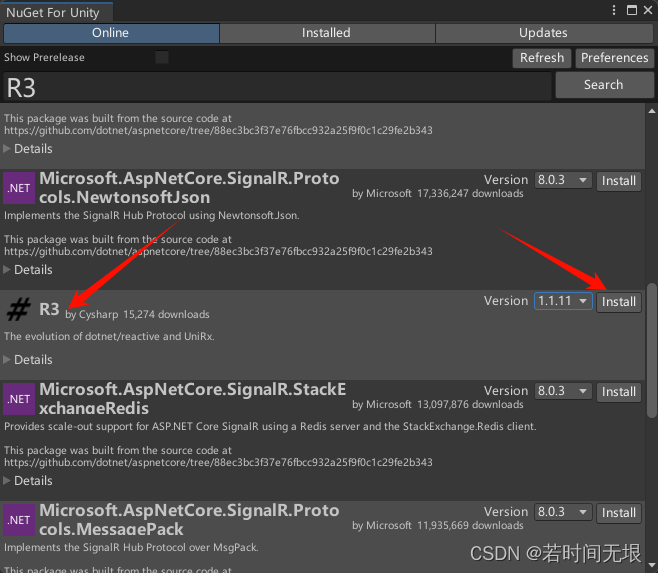The height and width of the screenshot is (573, 658).
Task: Open version dropdown for SignalR NewtonsoftJson package
Action: coord(563,181)
